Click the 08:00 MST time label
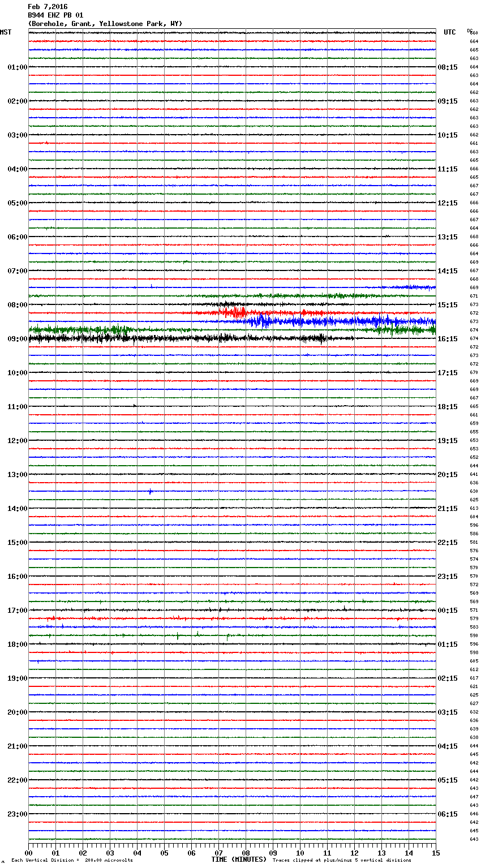 click(17, 305)
